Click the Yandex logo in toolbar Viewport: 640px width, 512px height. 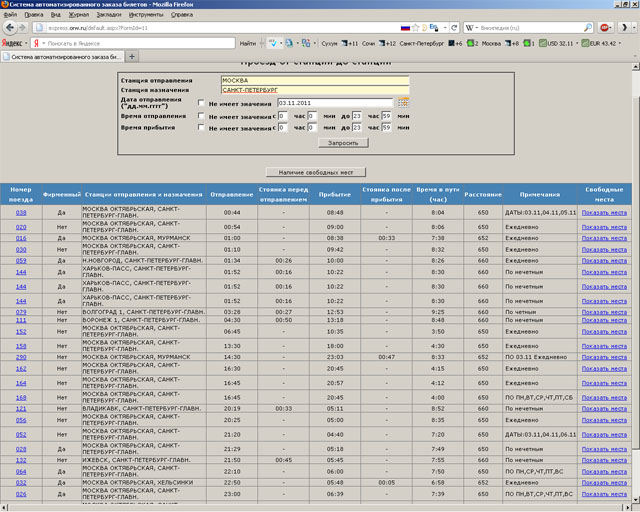tap(13, 44)
